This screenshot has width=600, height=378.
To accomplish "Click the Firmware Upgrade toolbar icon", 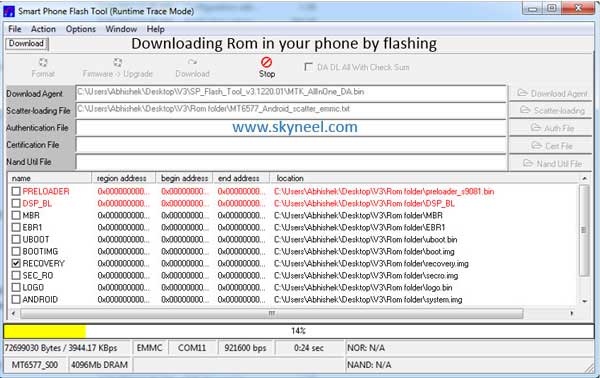I will [x=117, y=62].
